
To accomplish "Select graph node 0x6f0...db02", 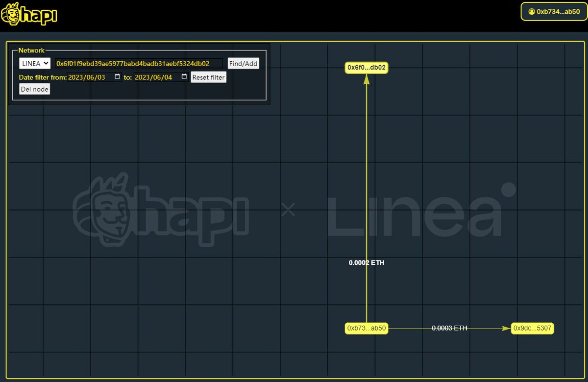I will click(367, 68).
